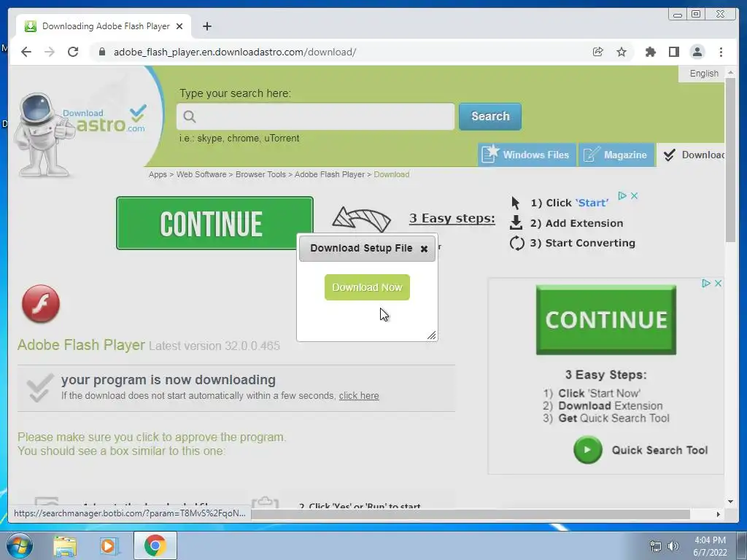This screenshot has height=560, width=747.
Task: Open Windows Media Player from taskbar
Action: tap(109, 545)
